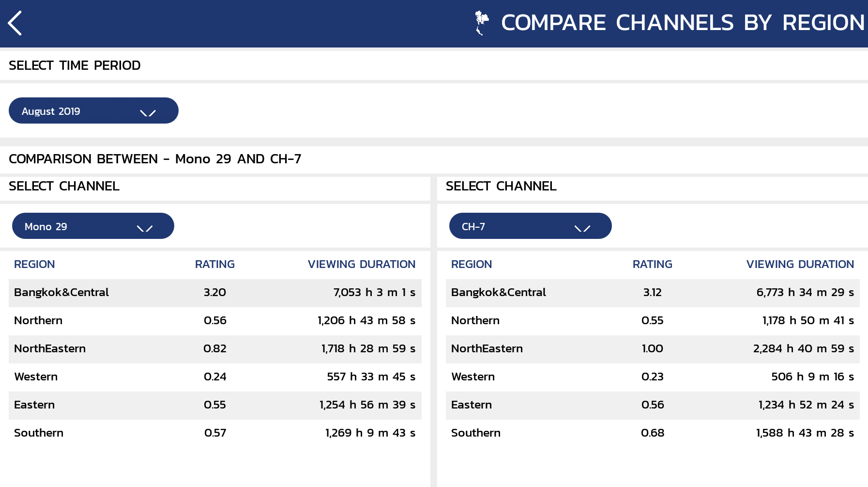Click Southern row in CH-7 table
Screen dimensions: 868x487
click(652, 433)
